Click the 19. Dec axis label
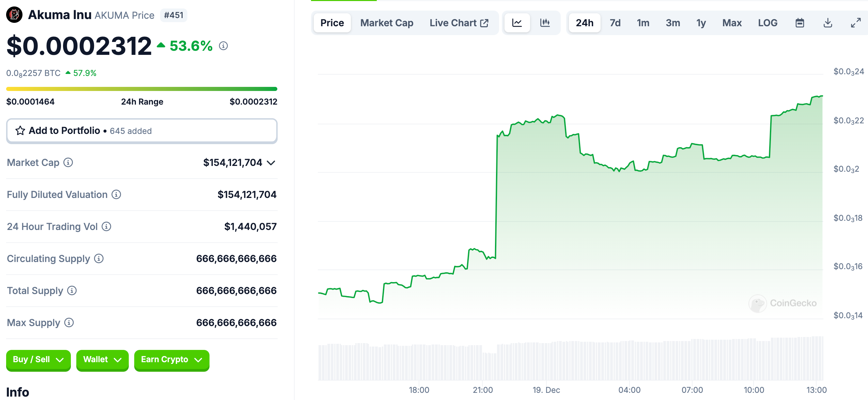The width and height of the screenshot is (868, 400). [546, 390]
